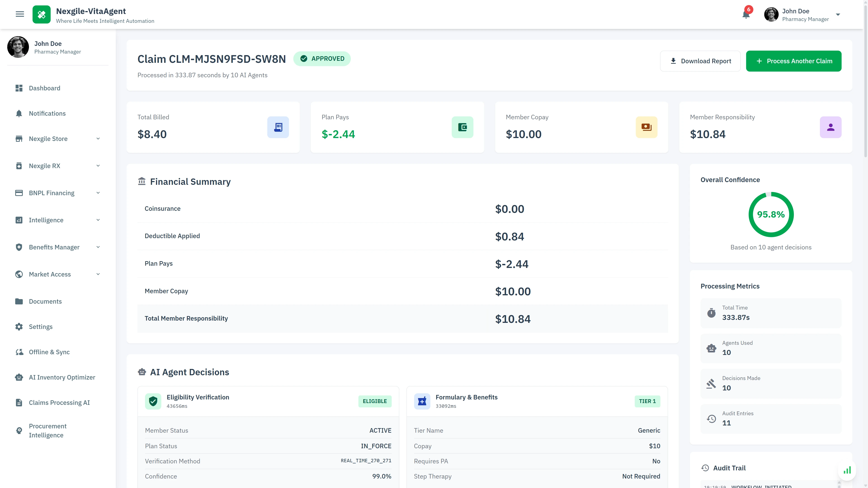
Task: Click the Total Billed invoice icon
Action: click(278, 127)
